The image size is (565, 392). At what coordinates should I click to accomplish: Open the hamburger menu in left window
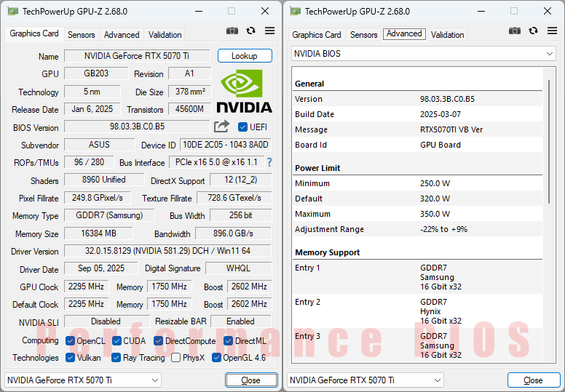pos(269,31)
